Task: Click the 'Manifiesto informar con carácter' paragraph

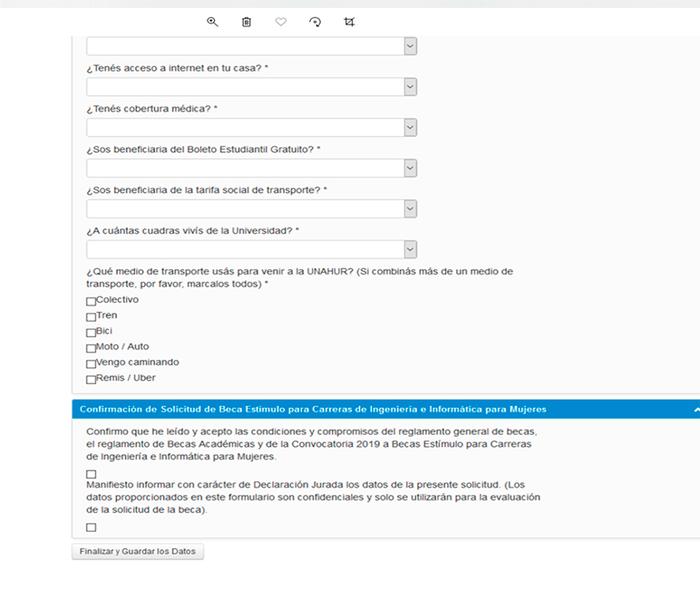Action: pyautogui.click(x=313, y=498)
